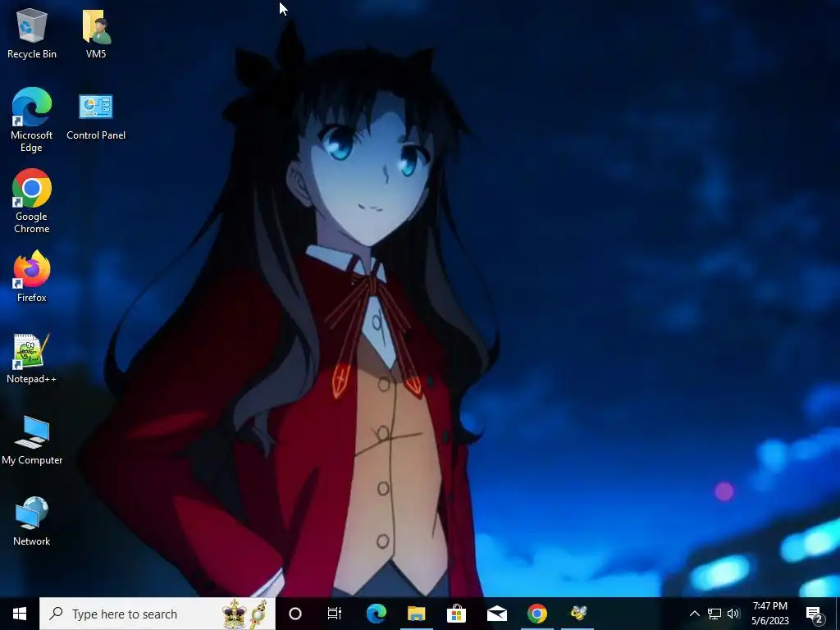Viewport: 840px width, 630px height.
Task: Open the volume control in system tray
Action: tap(733, 614)
